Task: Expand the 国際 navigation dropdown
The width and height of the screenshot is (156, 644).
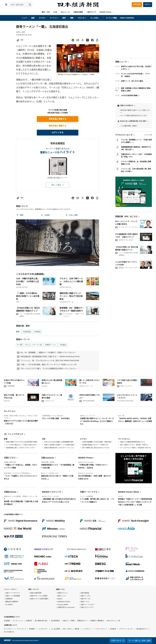Action: [73, 18]
